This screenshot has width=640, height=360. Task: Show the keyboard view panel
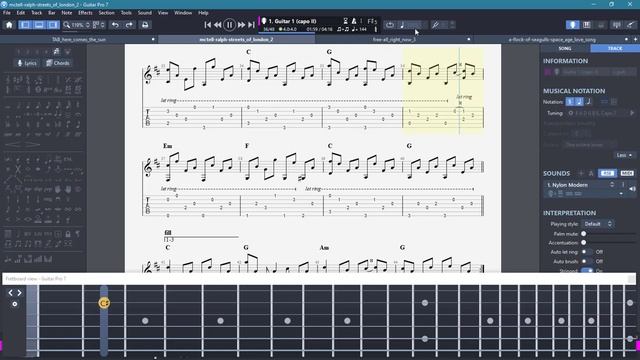[x=587, y=25]
